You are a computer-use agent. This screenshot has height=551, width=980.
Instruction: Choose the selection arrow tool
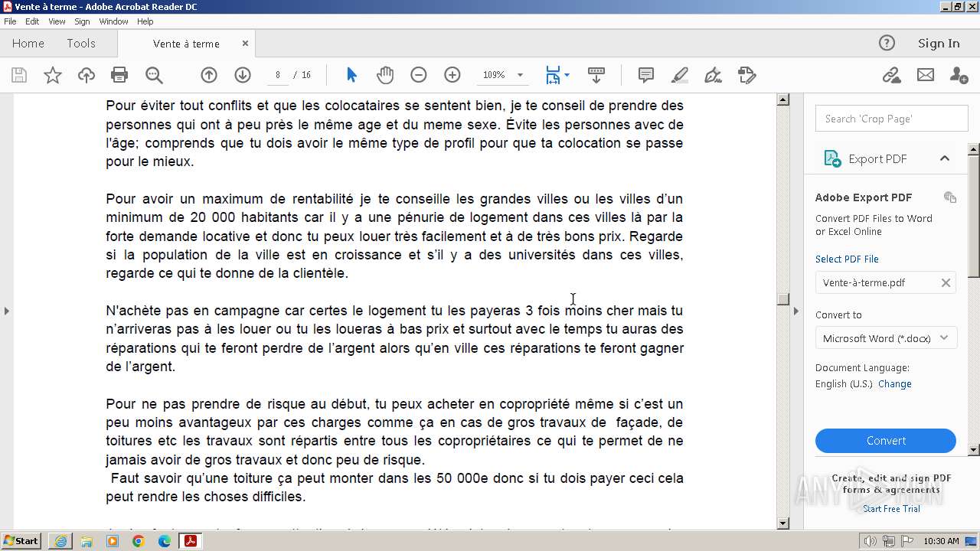(x=351, y=75)
